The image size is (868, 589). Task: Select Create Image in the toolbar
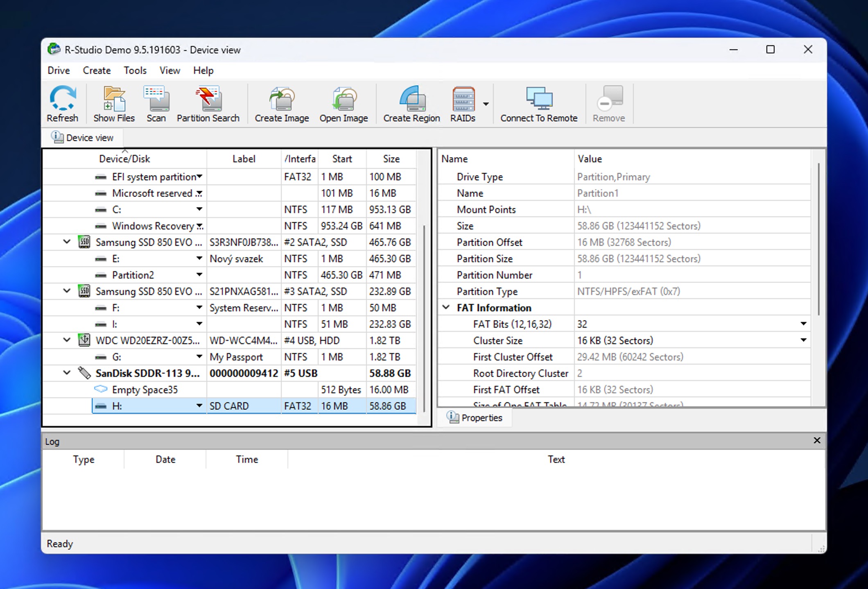[x=281, y=103]
